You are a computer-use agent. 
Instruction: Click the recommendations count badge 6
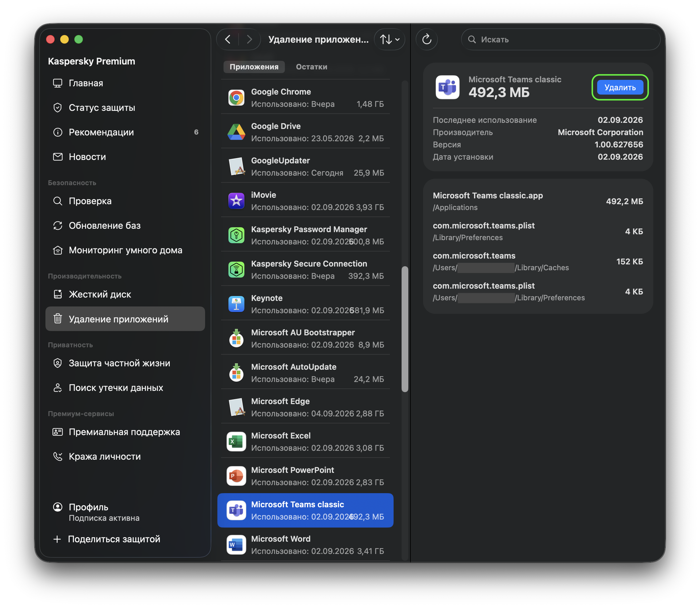(x=196, y=132)
